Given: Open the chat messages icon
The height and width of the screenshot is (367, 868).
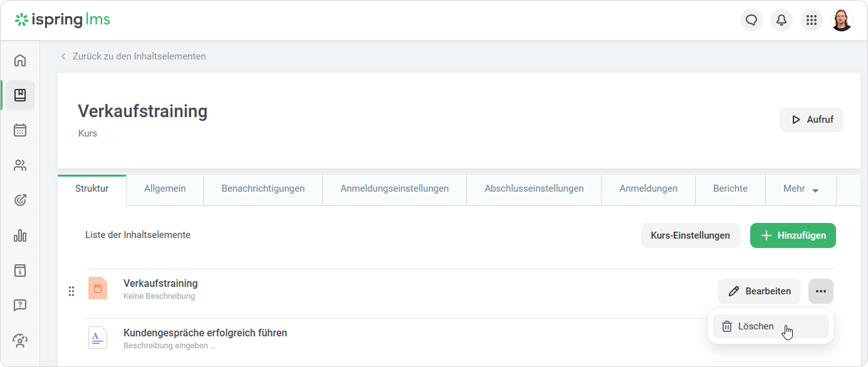Looking at the screenshot, I should [x=751, y=20].
